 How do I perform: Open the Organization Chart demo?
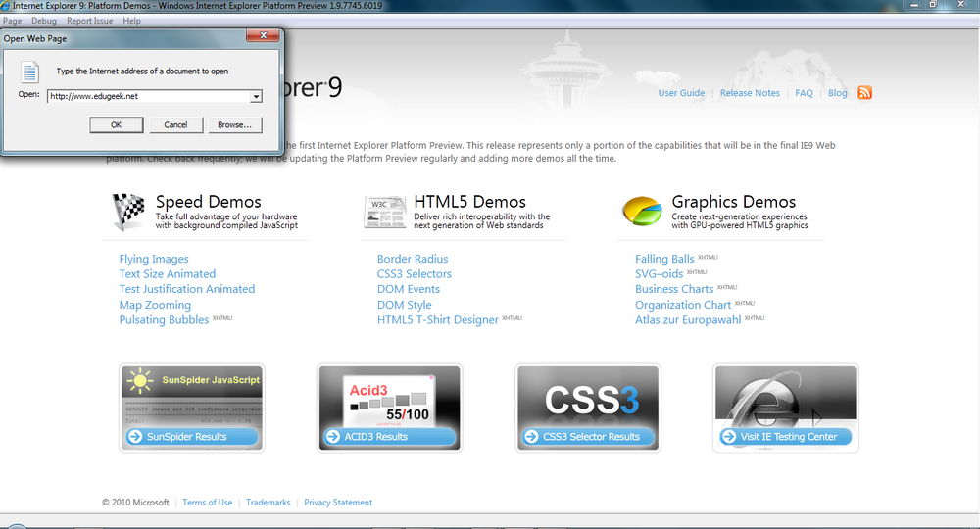[x=682, y=305]
